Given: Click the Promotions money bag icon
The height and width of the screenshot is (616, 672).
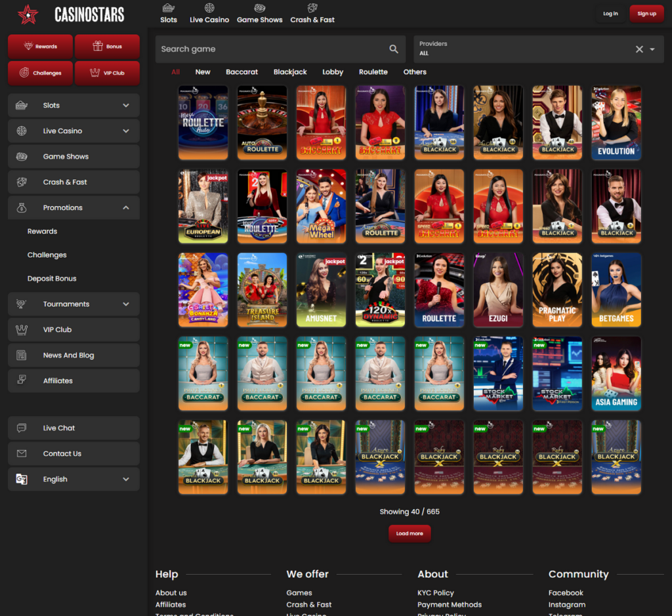Looking at the screenshot, I should pyautogui.click(x=22, y=208).
